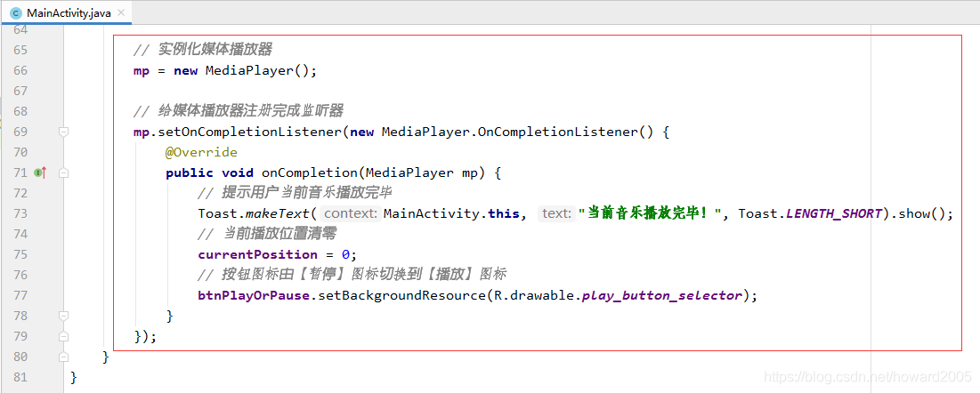Click line number 81 in the gutter
The height and width of the screenshot is (393, 980).
click(20, 377)
